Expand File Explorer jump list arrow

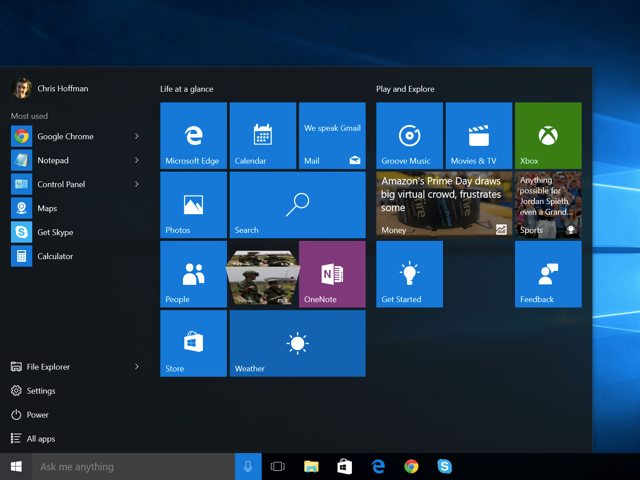pos(137,367)
